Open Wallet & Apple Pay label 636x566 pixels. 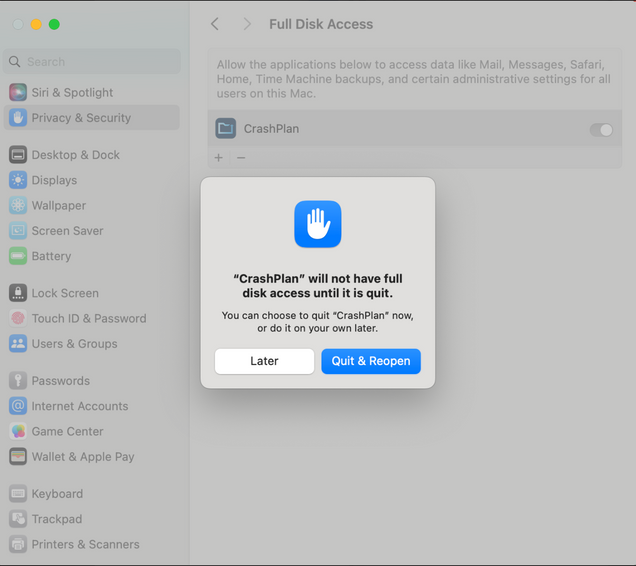(83, 456)
